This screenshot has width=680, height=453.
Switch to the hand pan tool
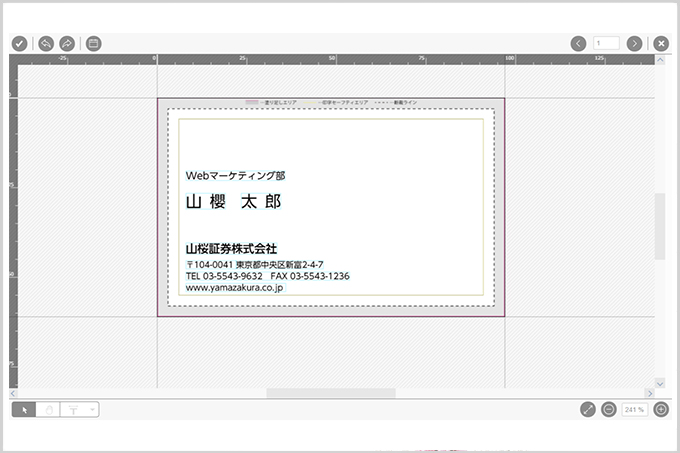pos(48,409)
